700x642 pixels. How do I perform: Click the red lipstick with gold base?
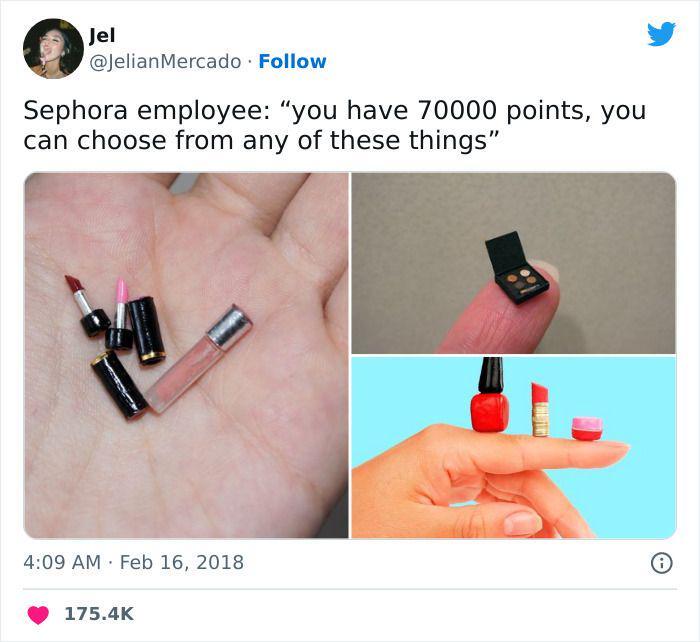tap(540, 409)
